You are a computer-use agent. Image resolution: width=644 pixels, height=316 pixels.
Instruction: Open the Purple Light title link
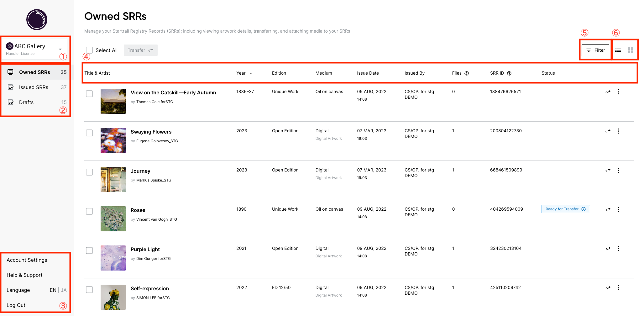tap(145, 250)
